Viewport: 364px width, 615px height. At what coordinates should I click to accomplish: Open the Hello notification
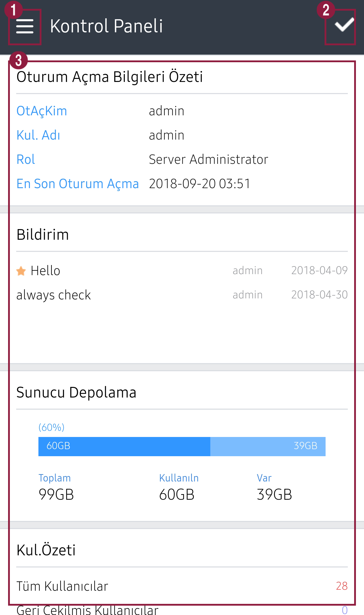coord(45,271)
